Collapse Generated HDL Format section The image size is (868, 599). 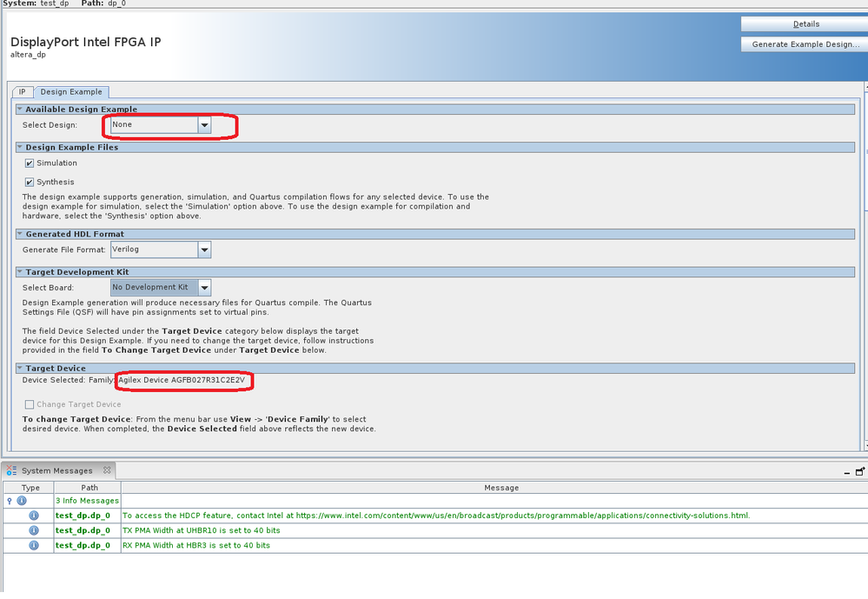tap(19, 234)
